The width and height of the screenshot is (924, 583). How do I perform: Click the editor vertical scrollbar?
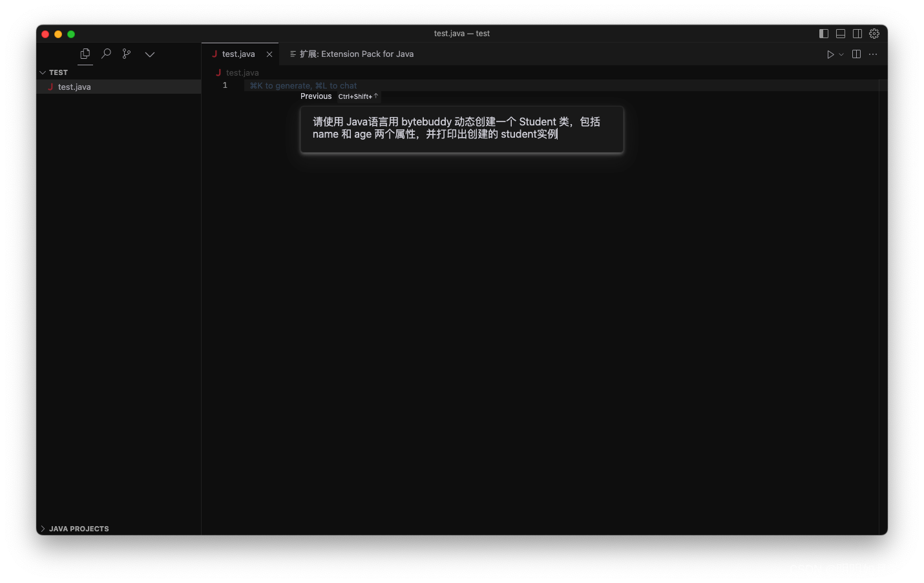coord(883,307)
